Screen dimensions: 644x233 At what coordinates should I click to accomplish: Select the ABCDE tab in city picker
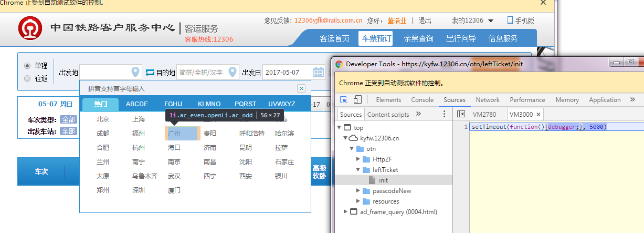[137, 104]
